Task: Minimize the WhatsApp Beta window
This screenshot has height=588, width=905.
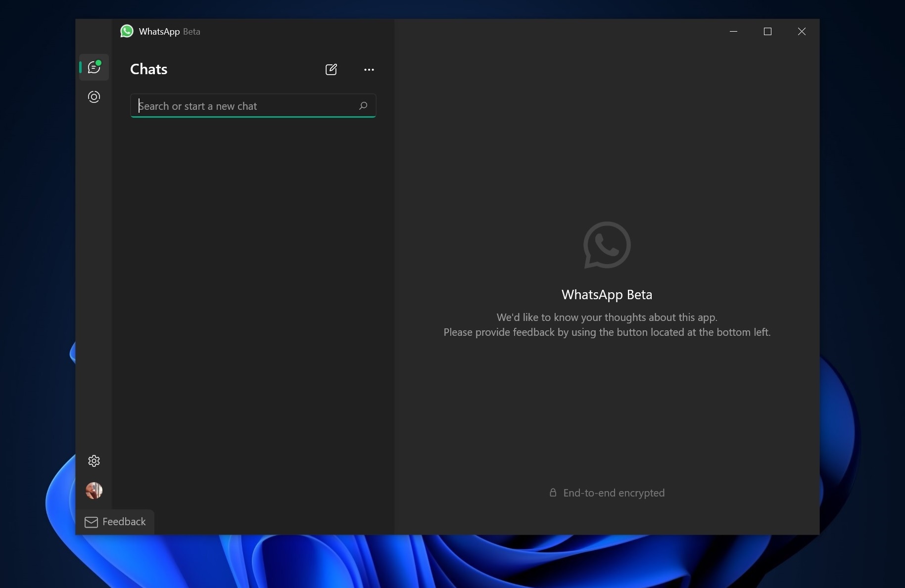Action: tap(733, 32)
